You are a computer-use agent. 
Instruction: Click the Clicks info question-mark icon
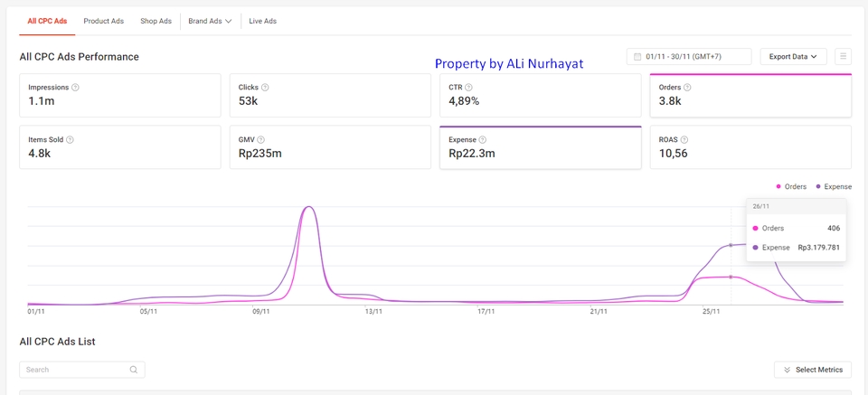tap(265, 88)
